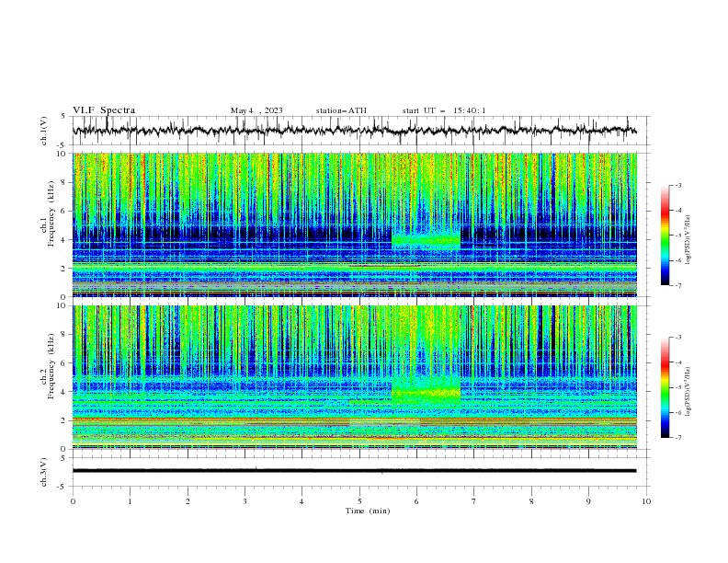Click the ch.2 frequency axis tick "8"
The width and height of the screenshot is (728, 563).
65,335
